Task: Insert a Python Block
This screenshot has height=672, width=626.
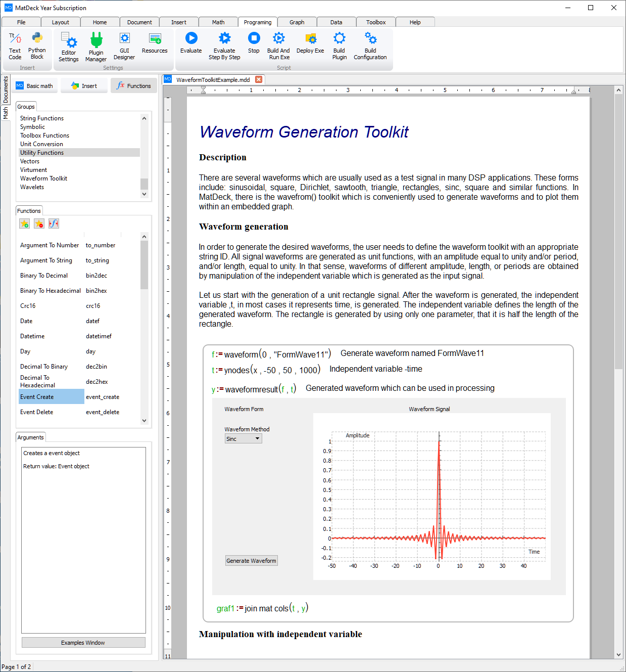Action: pyautogui.click(x=37, y=46)
